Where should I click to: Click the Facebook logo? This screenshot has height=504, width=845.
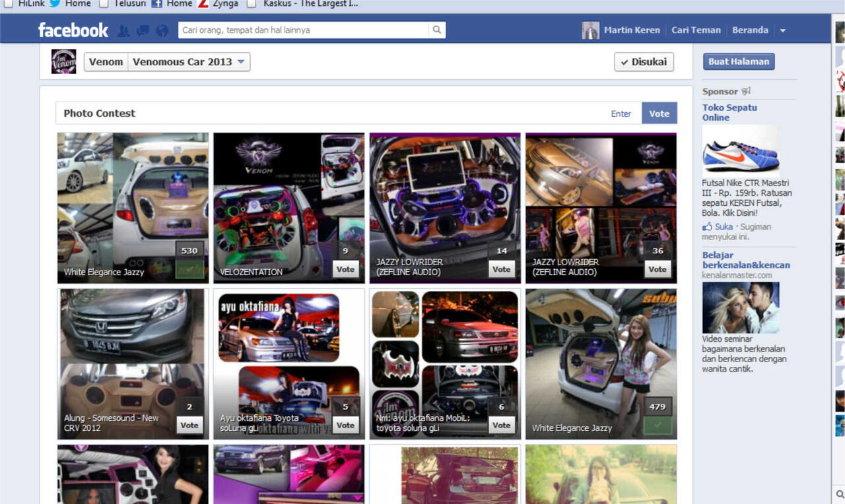(x=73, y=30)
